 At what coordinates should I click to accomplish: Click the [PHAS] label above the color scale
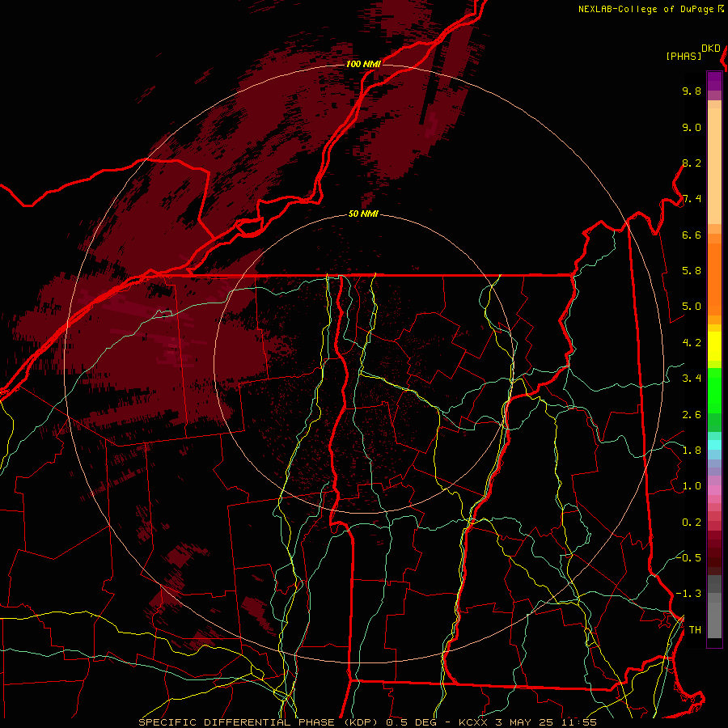[x=684, y=56]
